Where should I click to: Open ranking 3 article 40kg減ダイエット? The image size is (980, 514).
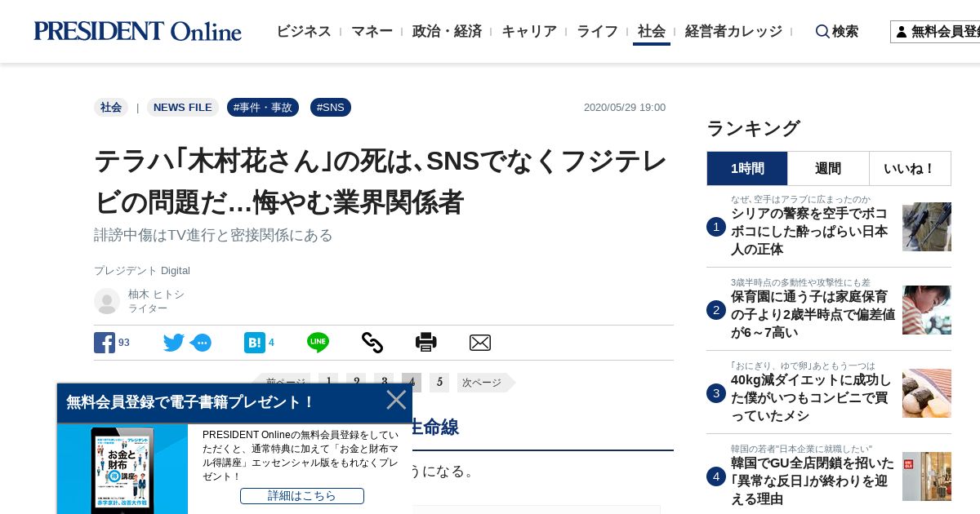pyautogui.click(x=811, y=397)
